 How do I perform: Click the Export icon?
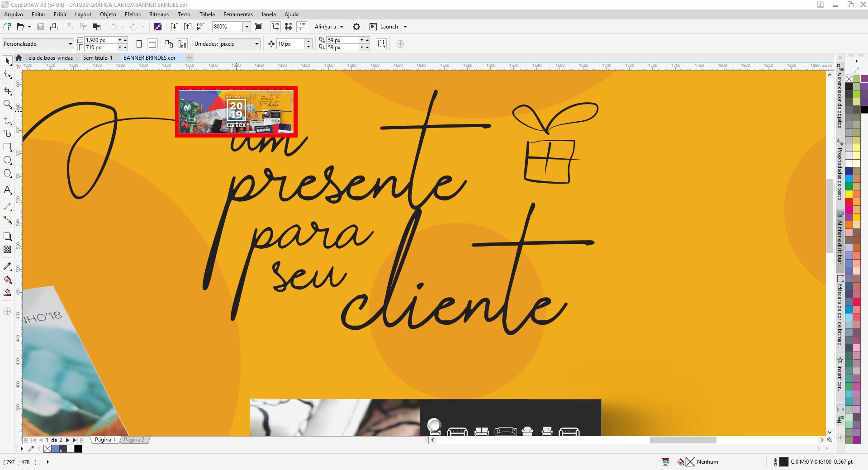(188, 27)
